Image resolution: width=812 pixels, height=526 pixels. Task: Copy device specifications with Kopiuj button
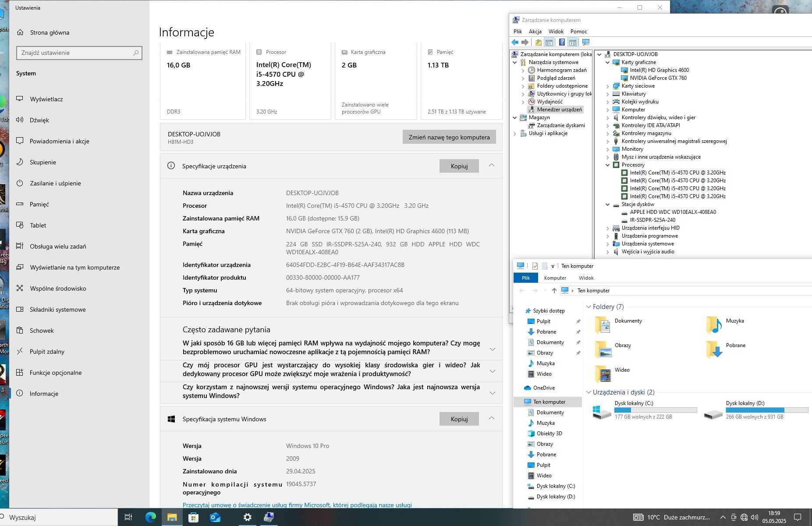459,166
